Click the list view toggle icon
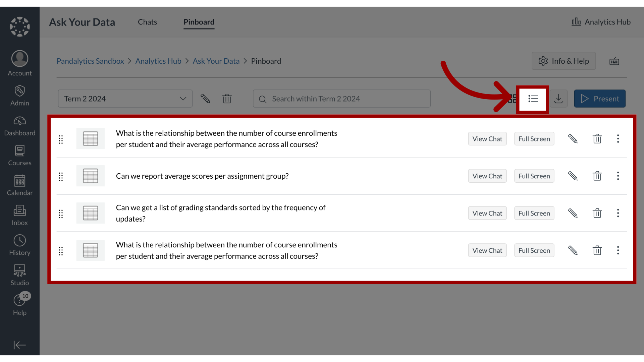644x362 pixels. pos(533,98)
